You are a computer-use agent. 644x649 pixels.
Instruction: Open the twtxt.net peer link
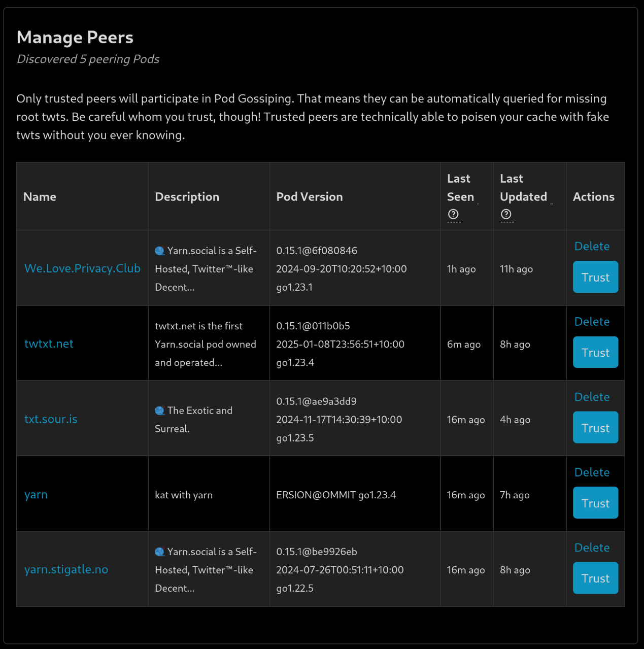coord(49,344)
